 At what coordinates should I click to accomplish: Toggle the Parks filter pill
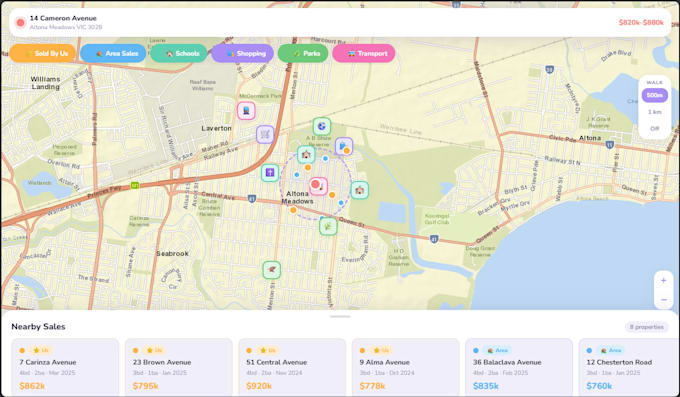pos(303,53)
